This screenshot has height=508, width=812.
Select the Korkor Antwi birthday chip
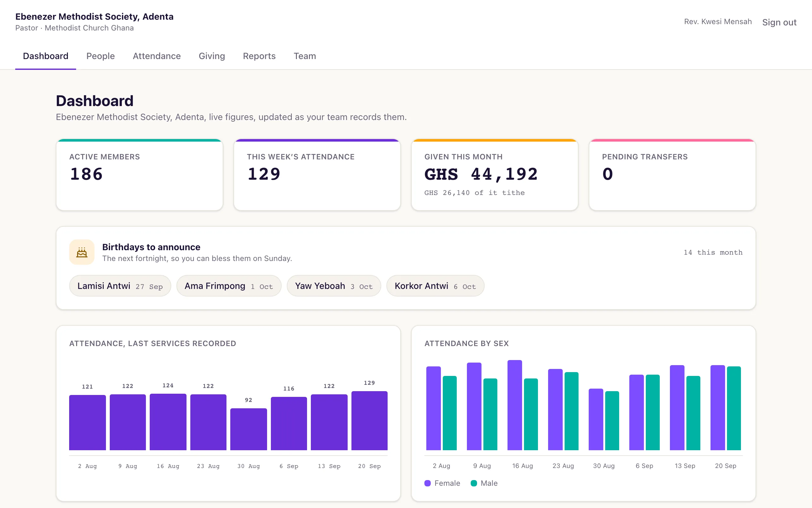click(435, 286)
